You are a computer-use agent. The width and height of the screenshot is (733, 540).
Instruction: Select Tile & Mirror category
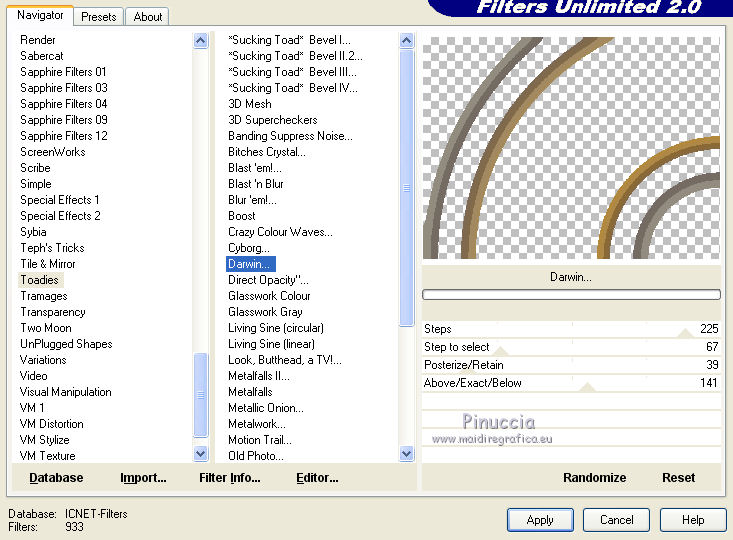(48, 264)
